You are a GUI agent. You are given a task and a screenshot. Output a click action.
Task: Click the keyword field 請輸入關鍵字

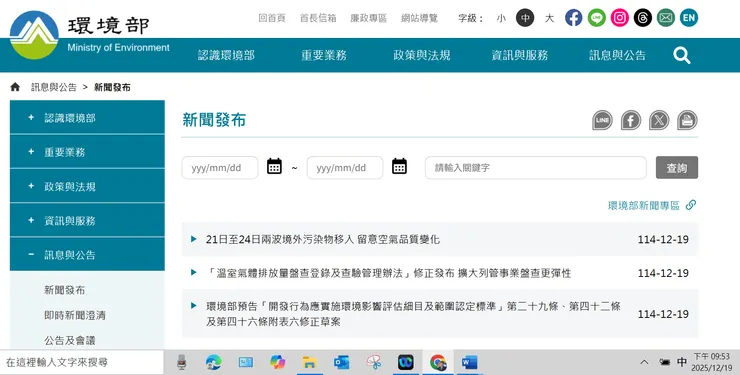pos(536,167)
